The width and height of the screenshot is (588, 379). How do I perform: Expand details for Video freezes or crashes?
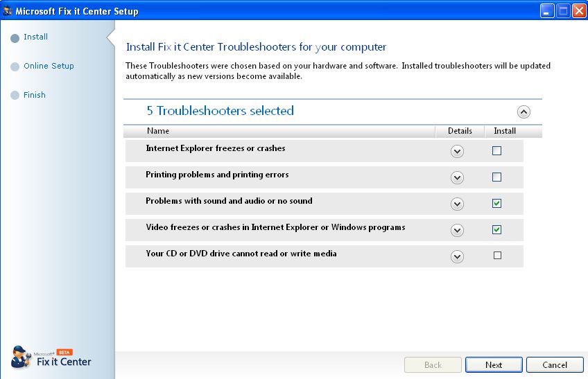[457, 231]
